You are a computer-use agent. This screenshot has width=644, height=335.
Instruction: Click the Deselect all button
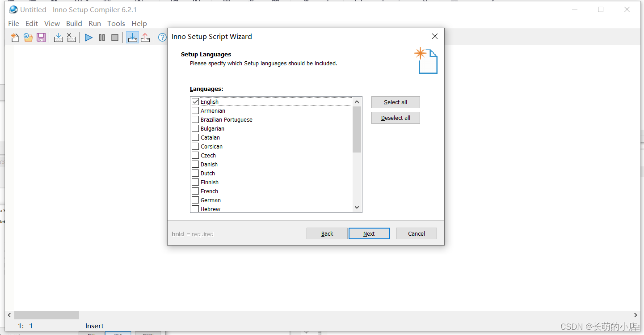(396, 118)
